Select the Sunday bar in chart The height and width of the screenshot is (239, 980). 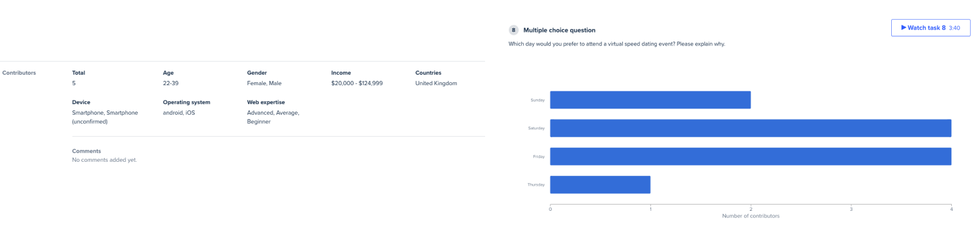click(650, 100)
